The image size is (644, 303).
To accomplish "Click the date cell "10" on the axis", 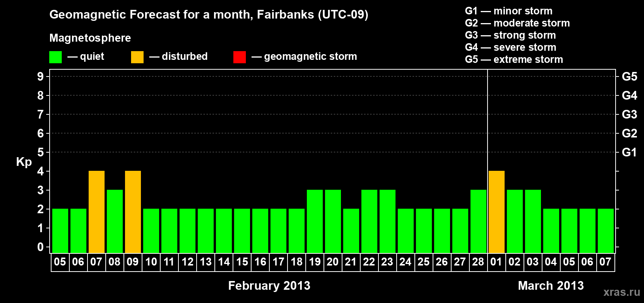I will [151, 262].
